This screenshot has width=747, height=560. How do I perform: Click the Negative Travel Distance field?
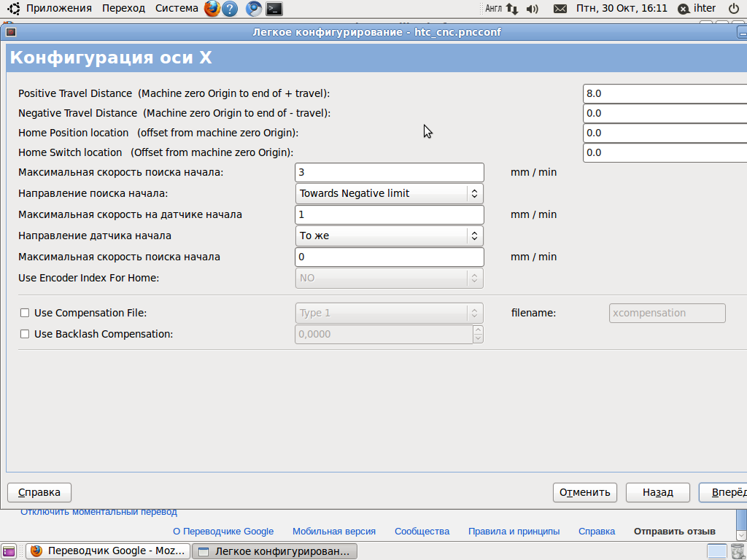665,113
